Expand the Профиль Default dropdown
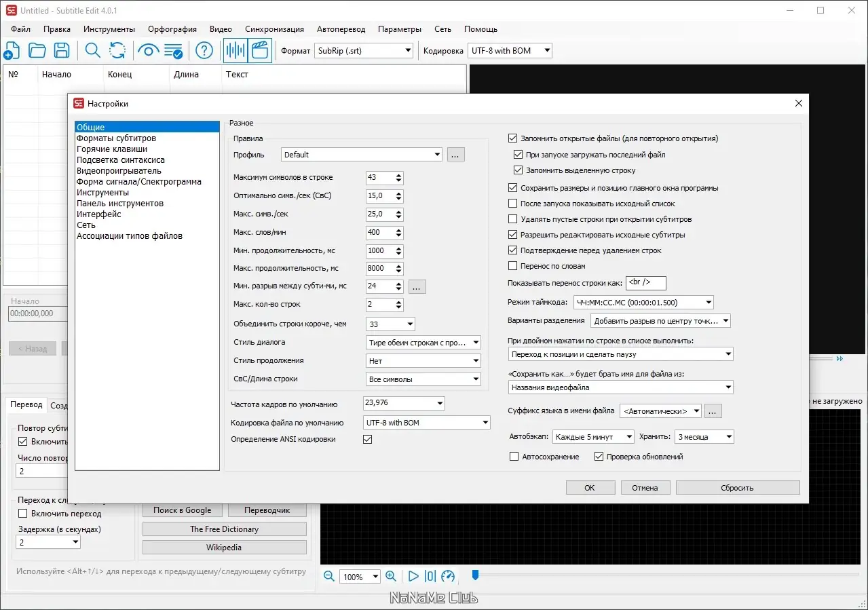 click(362, 155)
